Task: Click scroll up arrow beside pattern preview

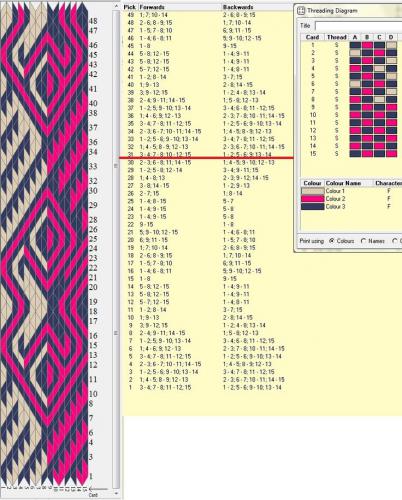Action: click(x=116, y=6)
